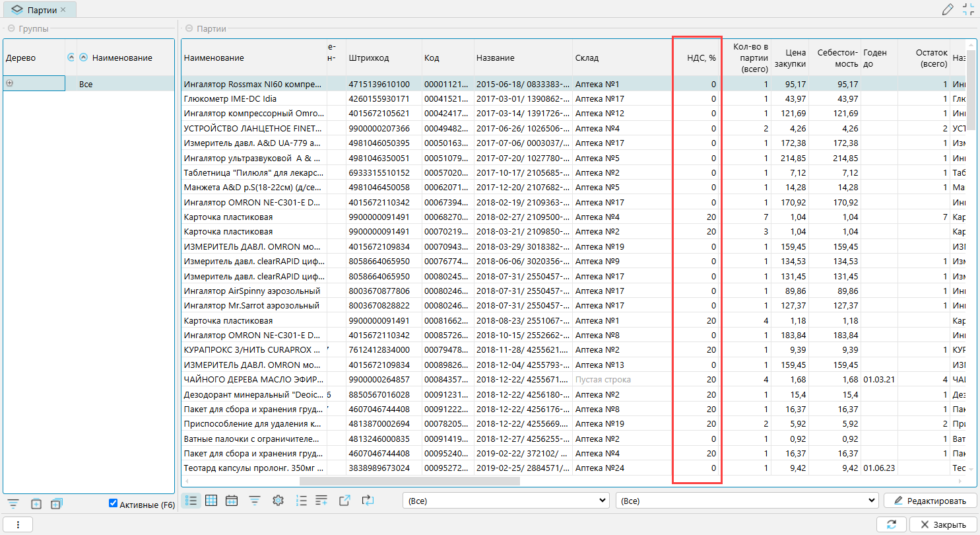Open the calendar period icon

(x=232, y=501)
